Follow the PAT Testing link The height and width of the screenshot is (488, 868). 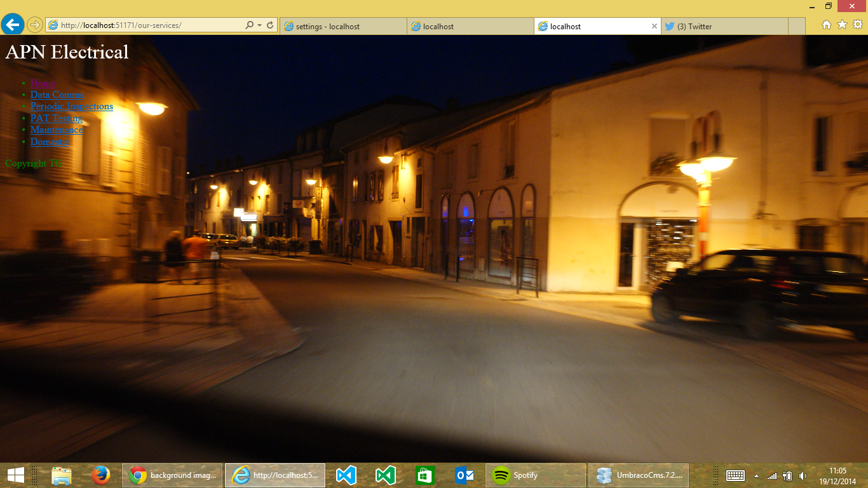tap(57, 118)
